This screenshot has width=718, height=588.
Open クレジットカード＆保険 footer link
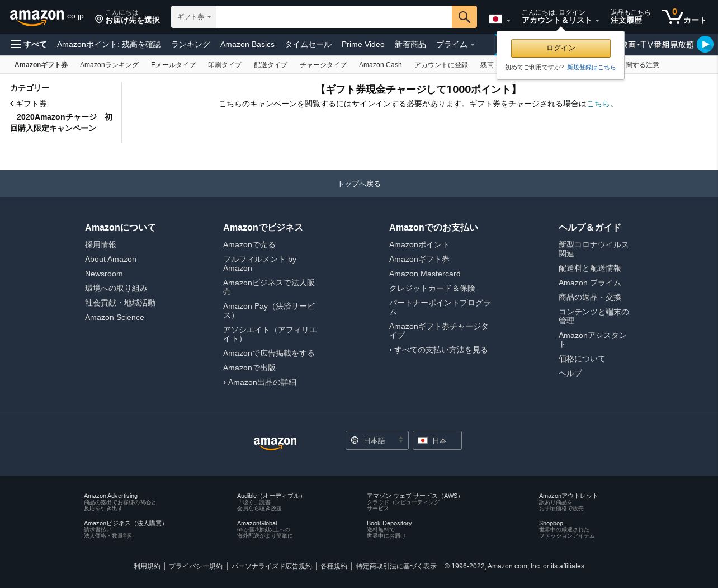click(432, 288)
